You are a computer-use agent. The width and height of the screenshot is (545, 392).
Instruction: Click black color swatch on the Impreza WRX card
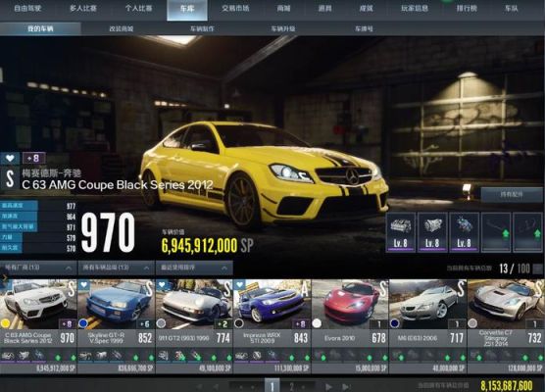239,323
